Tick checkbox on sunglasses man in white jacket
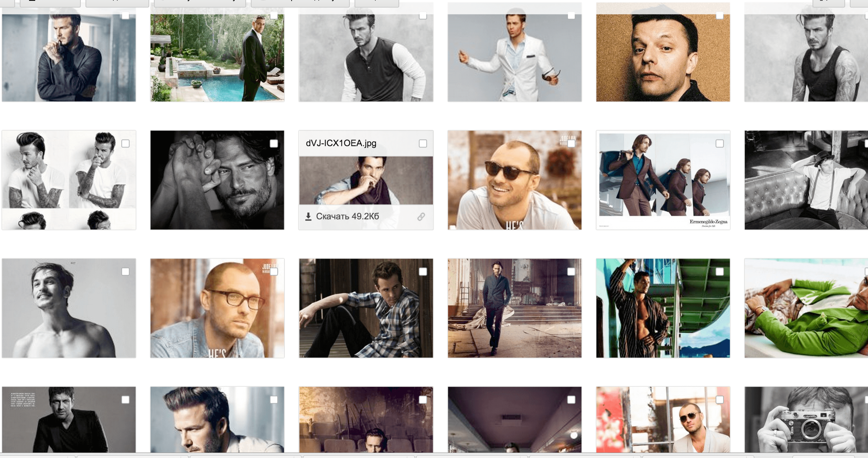 pyautogui.click(x=720, y=400)
